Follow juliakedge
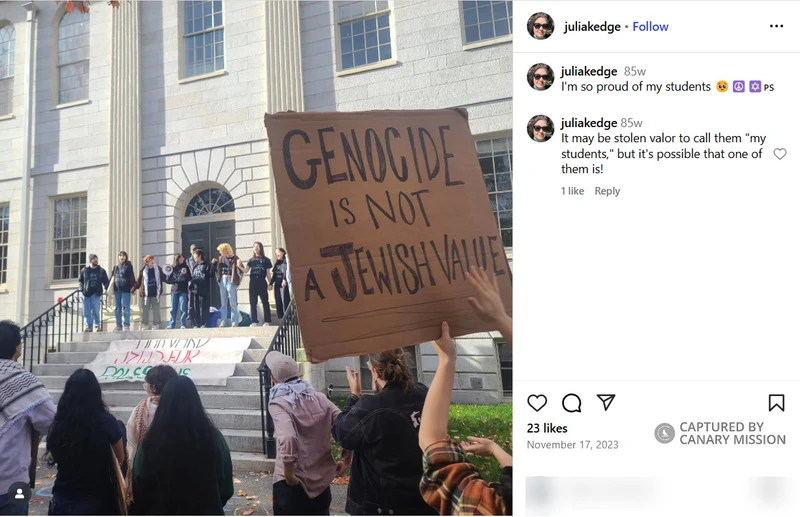This screenshot has width=800, height=517. pyautogui.click(x=650, y=27)
